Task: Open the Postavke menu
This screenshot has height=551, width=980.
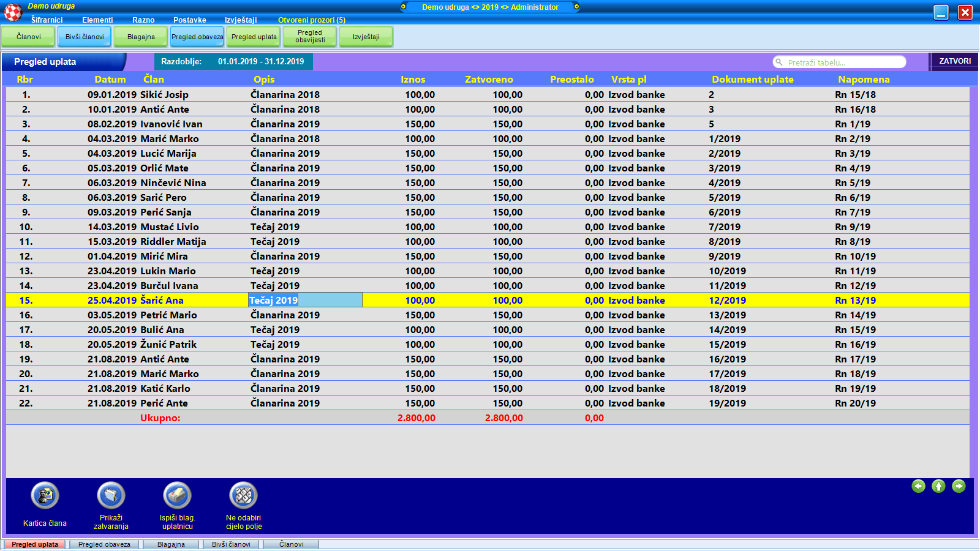Action: [189, 20]
